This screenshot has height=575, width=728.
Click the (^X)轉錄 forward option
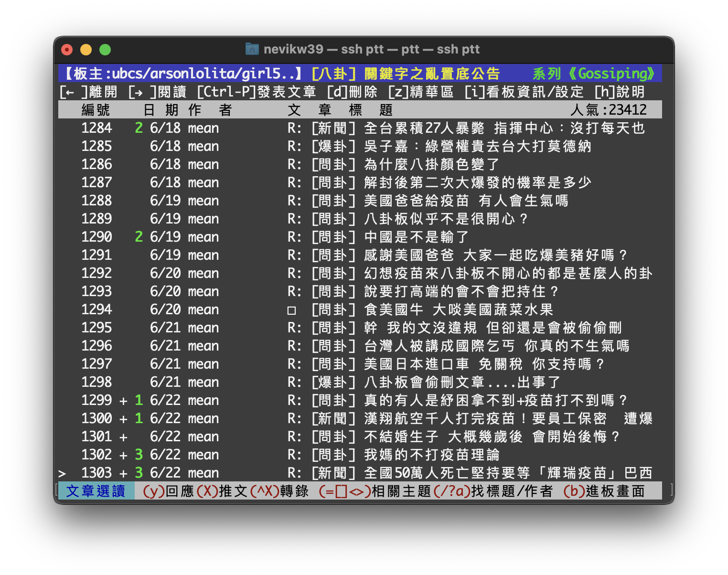(x=279, y=491)
